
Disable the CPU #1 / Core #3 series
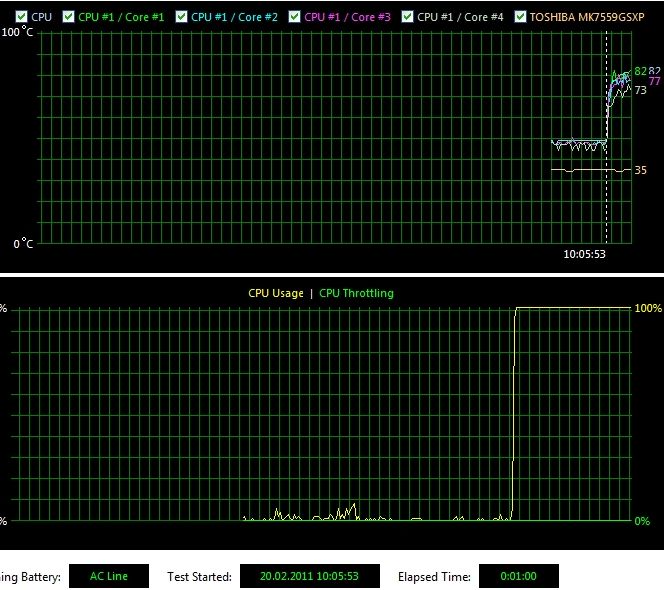pos(294,17)
